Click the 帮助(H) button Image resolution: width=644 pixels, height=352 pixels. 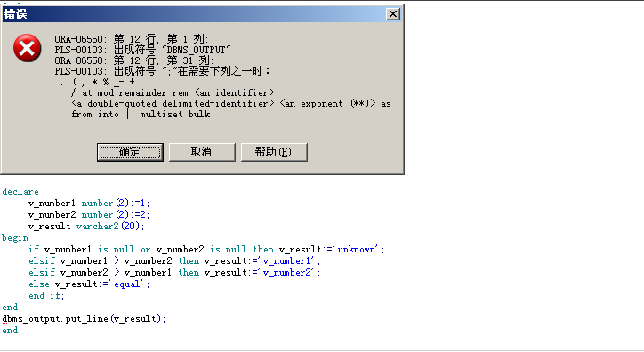pos(274,152)
